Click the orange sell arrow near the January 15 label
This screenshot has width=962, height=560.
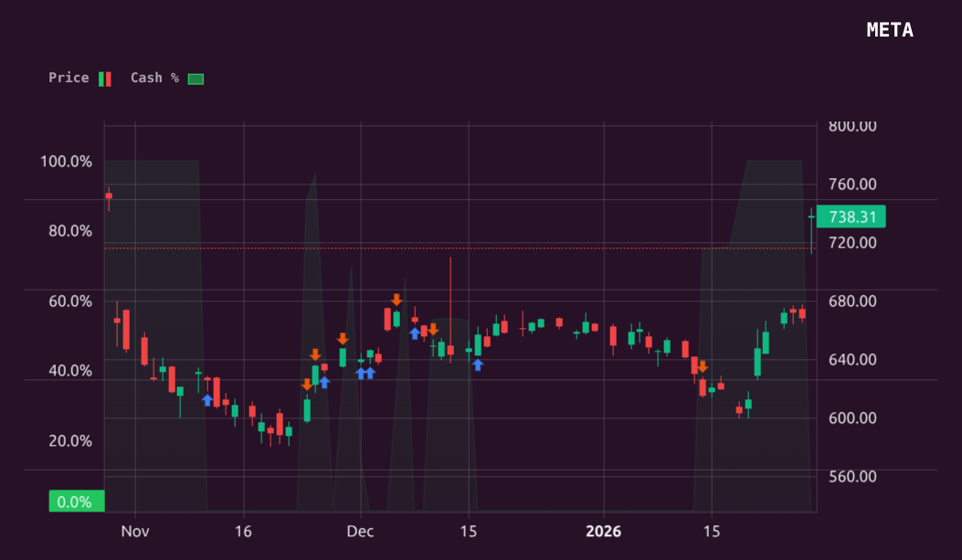(x=703, y=365)
